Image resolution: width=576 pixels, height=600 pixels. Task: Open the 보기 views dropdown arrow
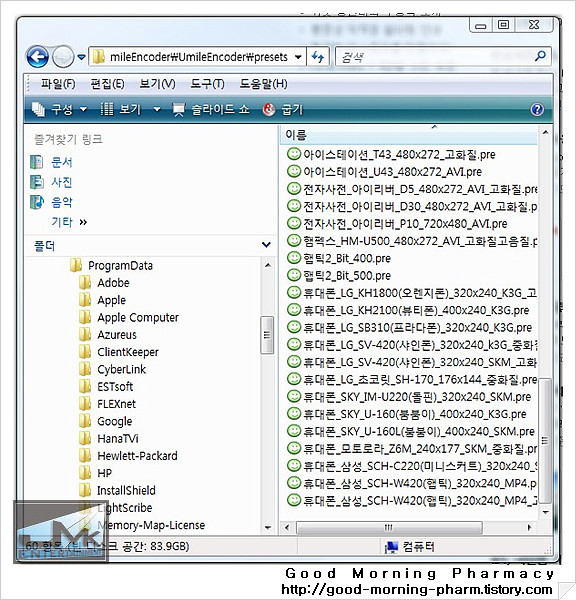click(x=157, y=109)
